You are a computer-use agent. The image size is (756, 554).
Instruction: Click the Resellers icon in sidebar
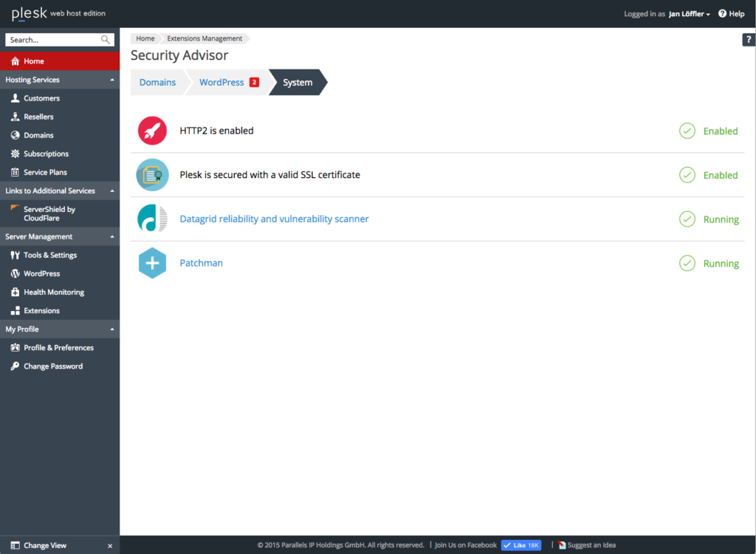(x=15, y=116)
